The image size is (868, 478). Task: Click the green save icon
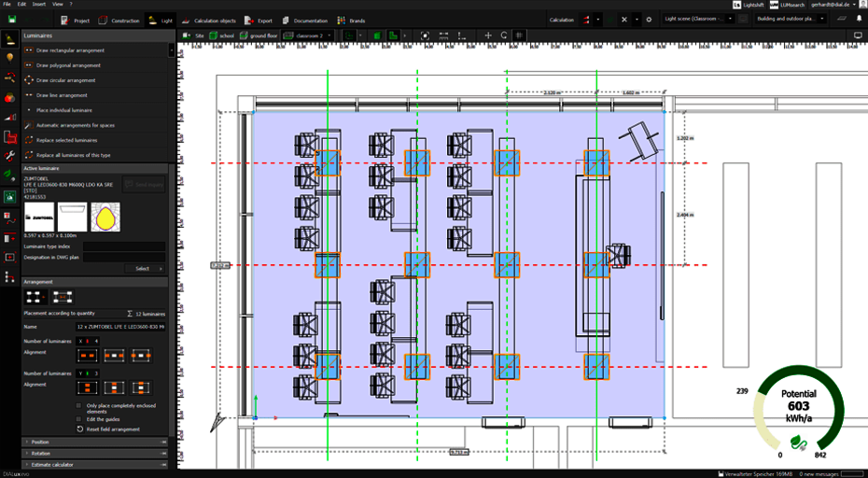pos(12,20)
